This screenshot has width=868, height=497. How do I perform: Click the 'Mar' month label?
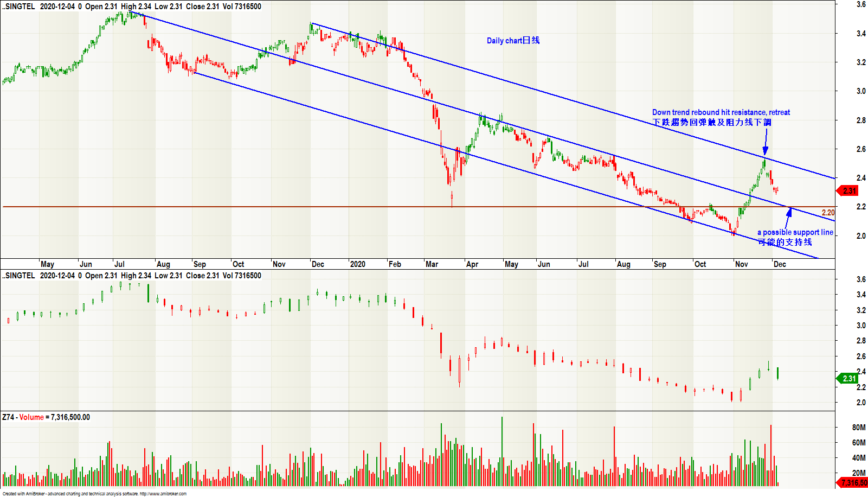coord(432,264)
